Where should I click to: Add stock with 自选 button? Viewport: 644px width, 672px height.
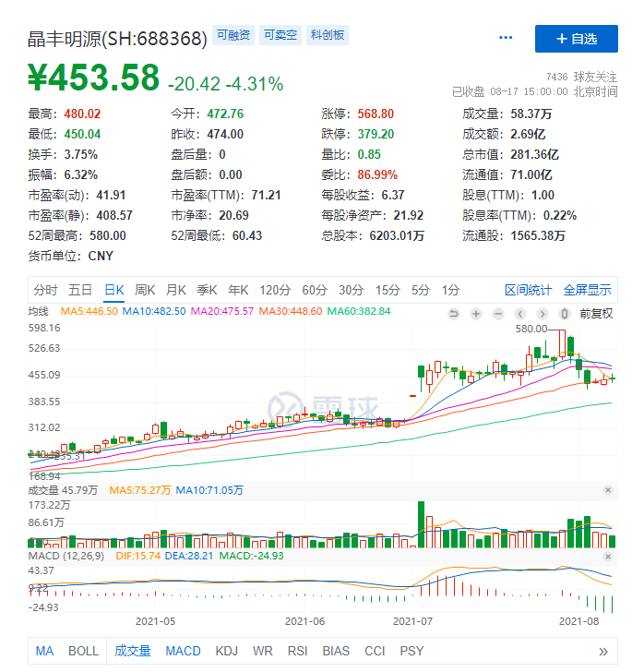tap(577, 39)
